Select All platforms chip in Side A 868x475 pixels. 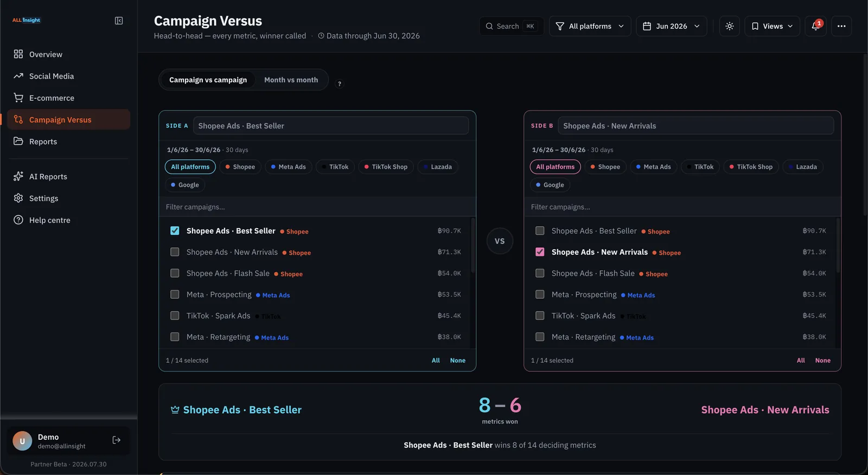pos(190,166)
